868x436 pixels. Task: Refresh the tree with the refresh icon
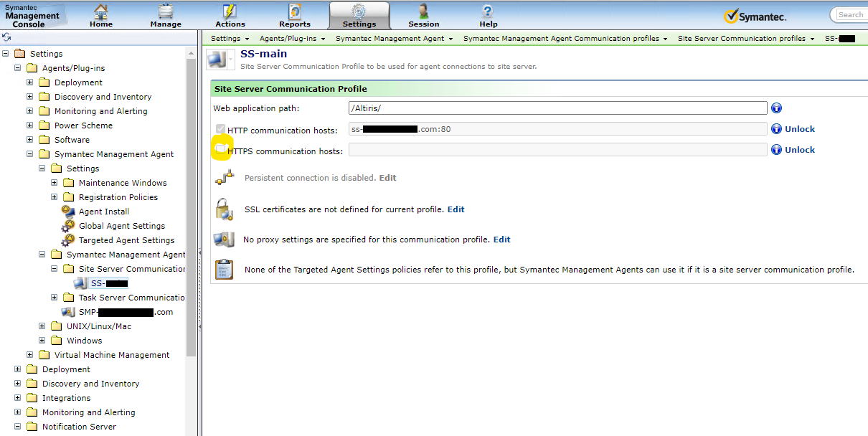(x=6, y=37)
